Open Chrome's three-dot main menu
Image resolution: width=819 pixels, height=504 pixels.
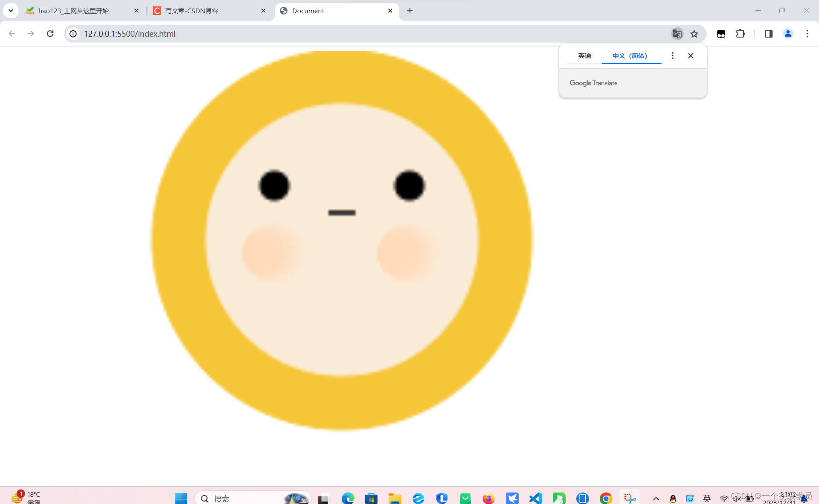point(807,34)
